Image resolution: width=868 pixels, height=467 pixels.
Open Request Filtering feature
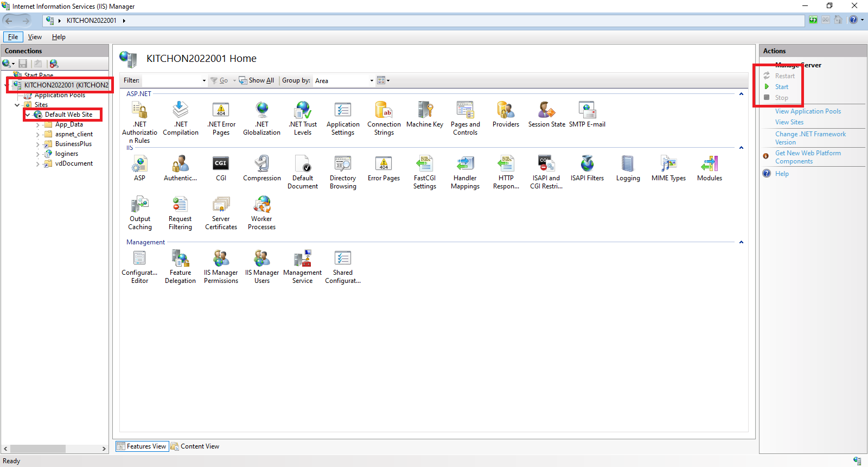(180, 213)
